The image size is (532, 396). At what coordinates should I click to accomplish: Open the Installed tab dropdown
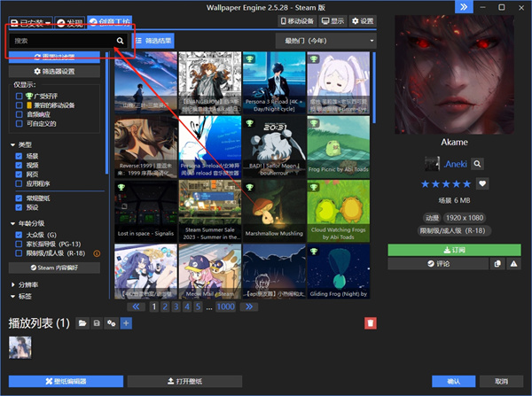click(30, 22)
